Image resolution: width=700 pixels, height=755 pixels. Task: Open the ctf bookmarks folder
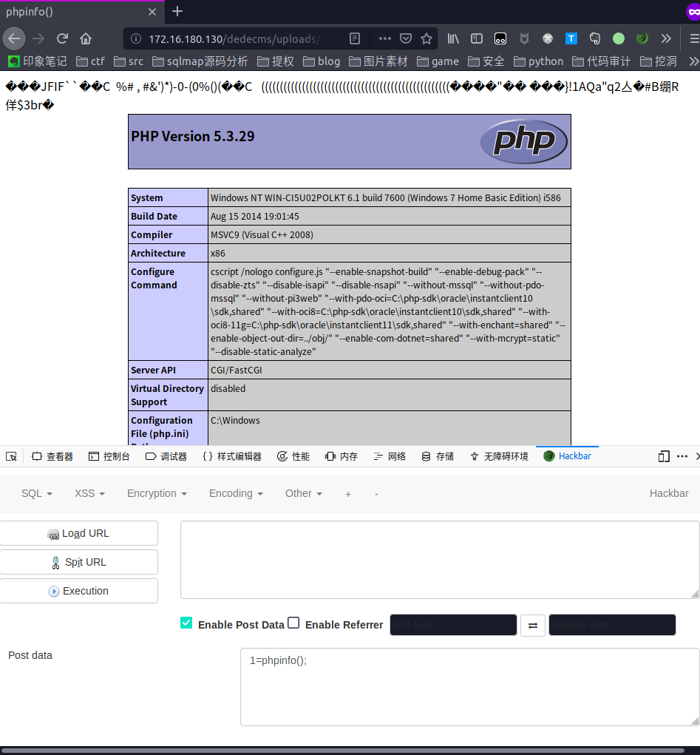click(x=90, y=61)
